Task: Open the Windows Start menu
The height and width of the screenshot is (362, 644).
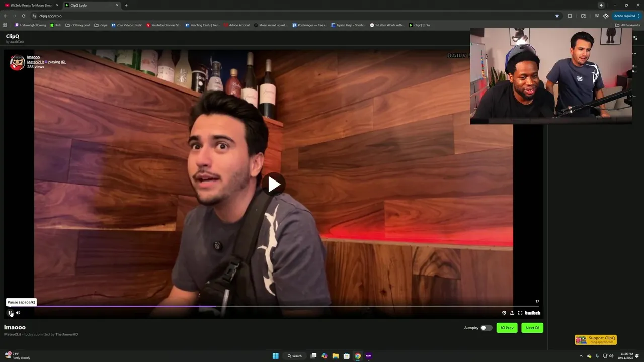Action: (x=276, y=356)
